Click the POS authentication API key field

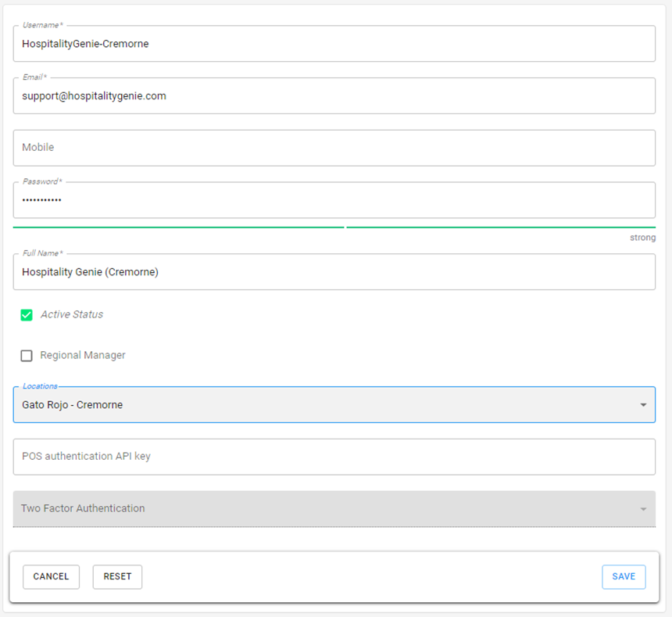pos(334,457)
